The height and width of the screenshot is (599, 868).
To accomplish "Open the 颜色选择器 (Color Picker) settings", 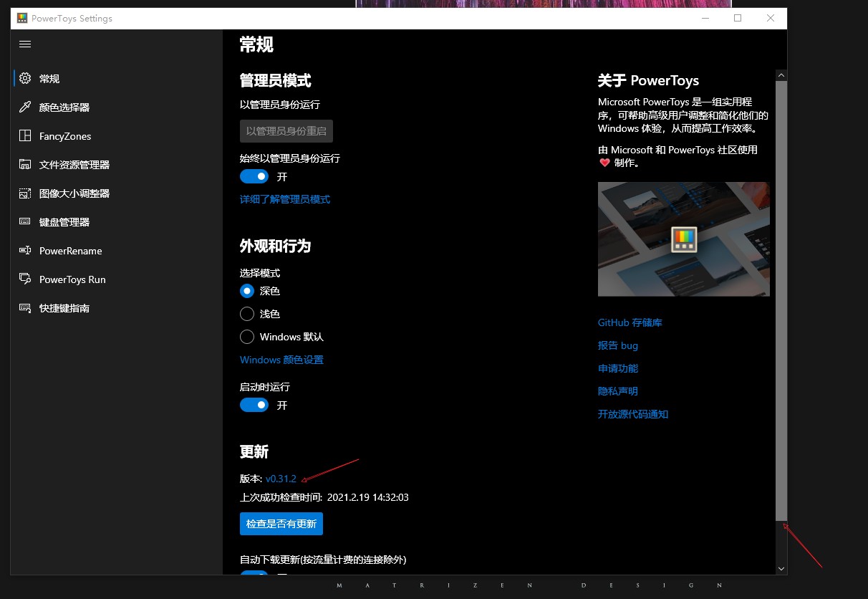I will pos(66,107).
